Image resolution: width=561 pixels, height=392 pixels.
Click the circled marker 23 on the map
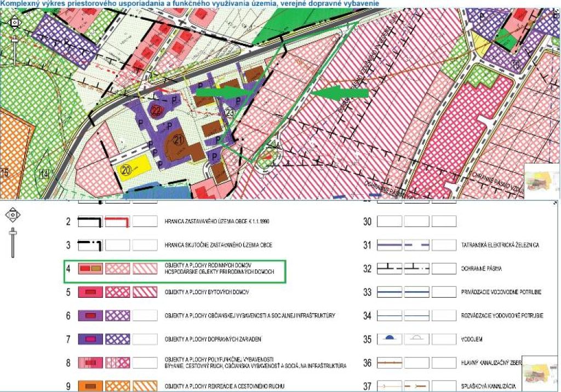(230, 112)
